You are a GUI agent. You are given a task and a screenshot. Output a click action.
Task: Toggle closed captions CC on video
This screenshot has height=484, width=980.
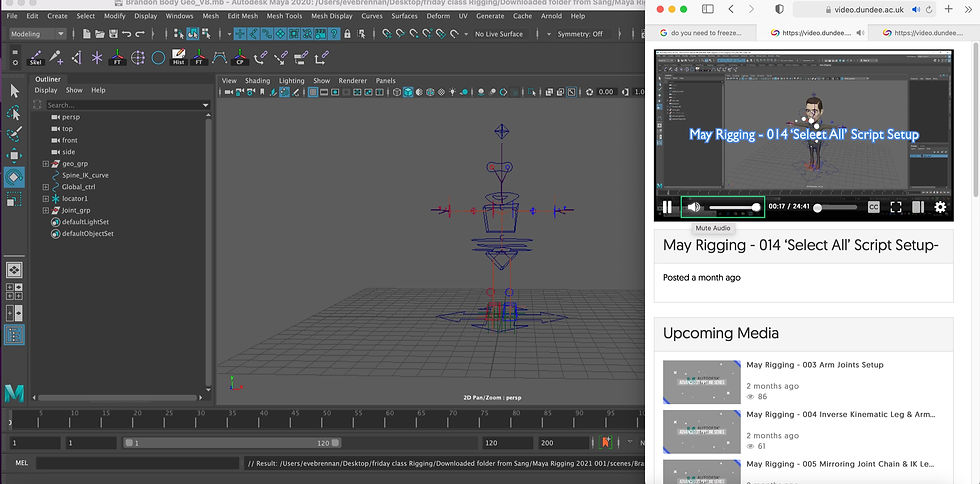tap(874, 207)
